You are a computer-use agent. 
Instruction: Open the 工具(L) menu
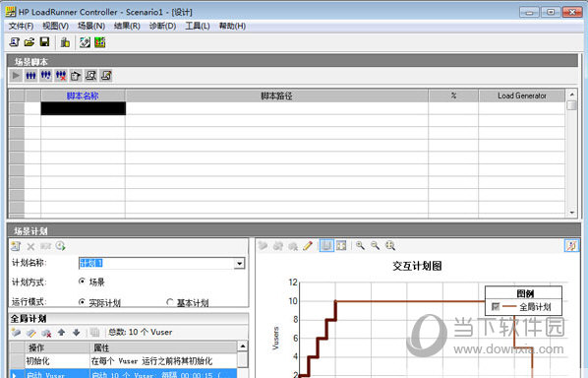pyautogui.click(x=198, y=26)
